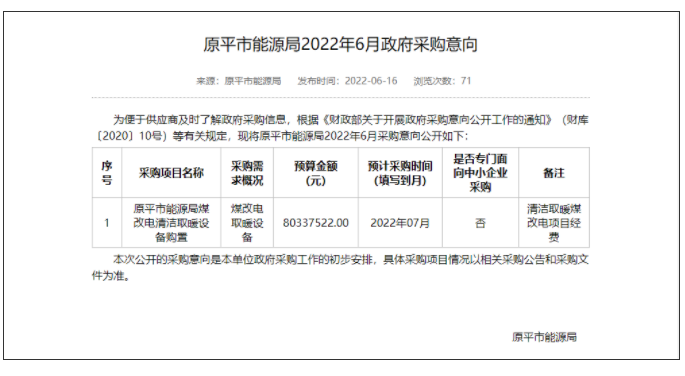Select the 序号 column header
The width and height of the screenshot is (685, 376).
[107, 173]
